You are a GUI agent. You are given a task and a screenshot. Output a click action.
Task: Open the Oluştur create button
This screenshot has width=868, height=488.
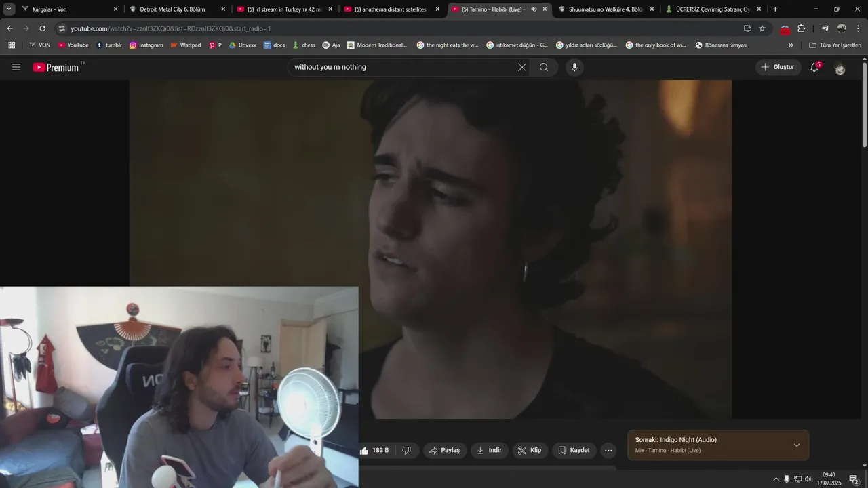pyautogui.click(x=778, y=67)
